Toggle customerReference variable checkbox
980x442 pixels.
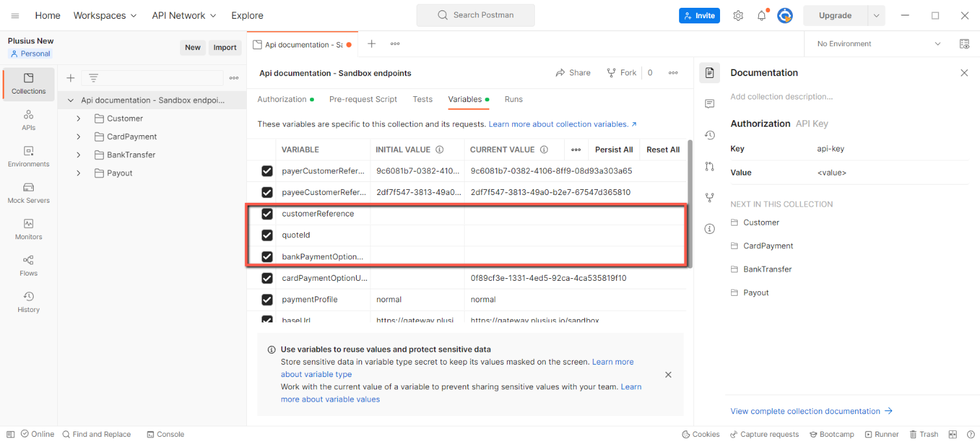(267, 214)
